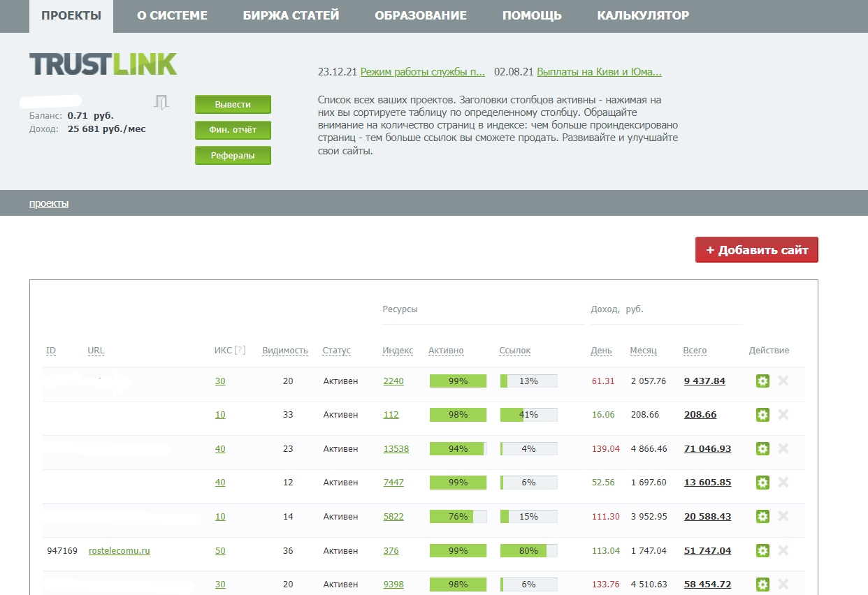Click the TrustLink logo
The height and width of the screenshot is (595, 868).
click(x=103, y=64)
